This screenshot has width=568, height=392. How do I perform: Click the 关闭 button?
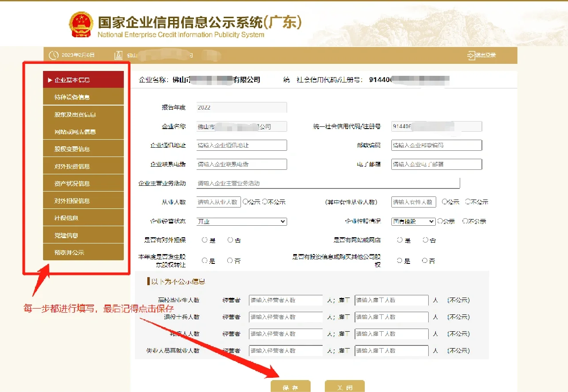[x=345, y=387]
